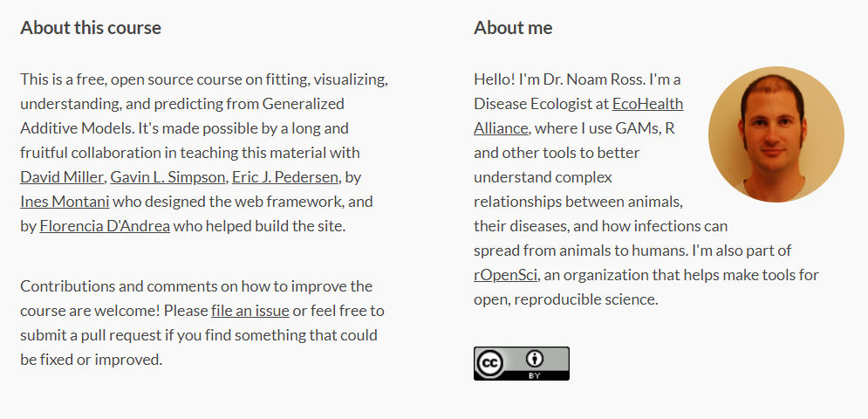Go to Florencia D'Andrea's linked page
This screenshot has height=419, width=868.
point(105,226)
